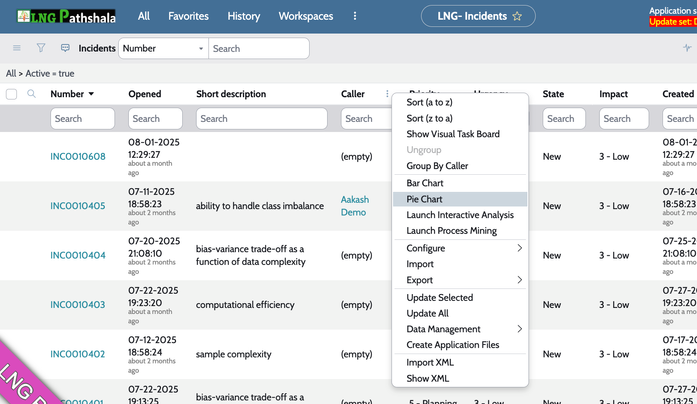Click the Created column search field
This screenshot has width=697, height=404.
coord(680,119)
